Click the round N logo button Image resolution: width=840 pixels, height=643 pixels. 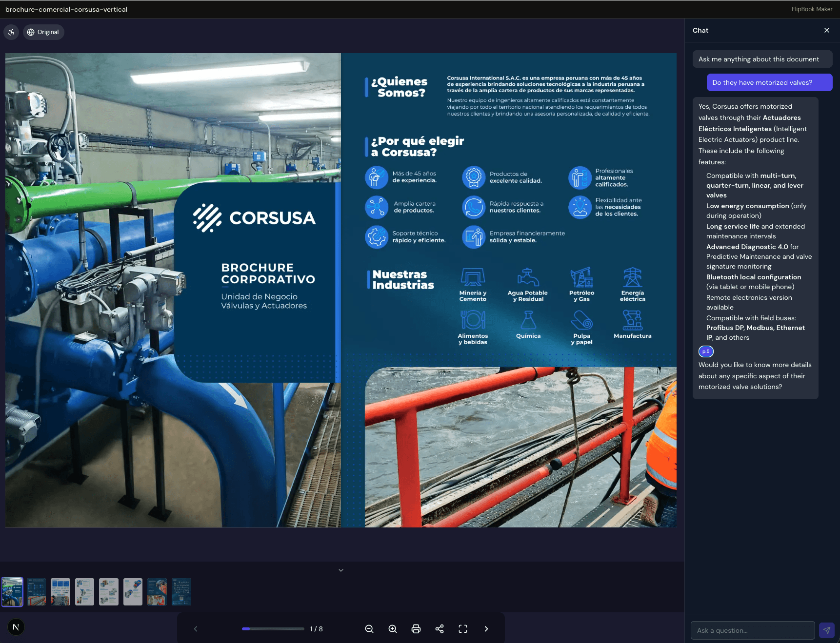[16, 627]
